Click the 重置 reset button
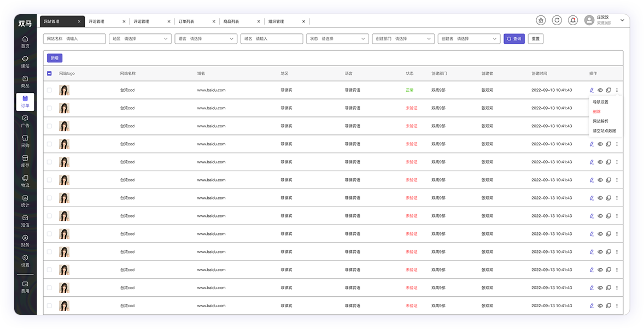This screenshot has width=644, height=329. click(536, 39)
